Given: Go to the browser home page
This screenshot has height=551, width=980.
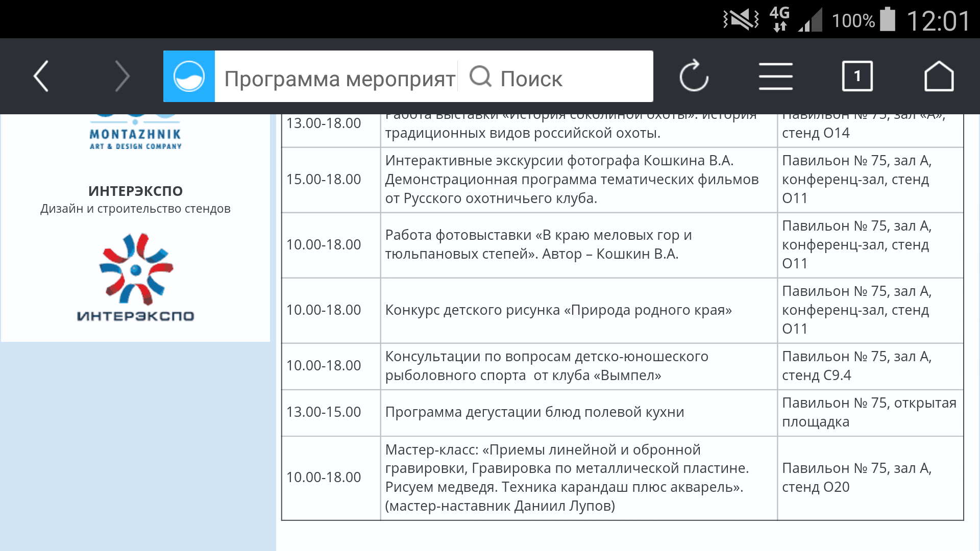Looking at the screenshot, I should point(939,77).
